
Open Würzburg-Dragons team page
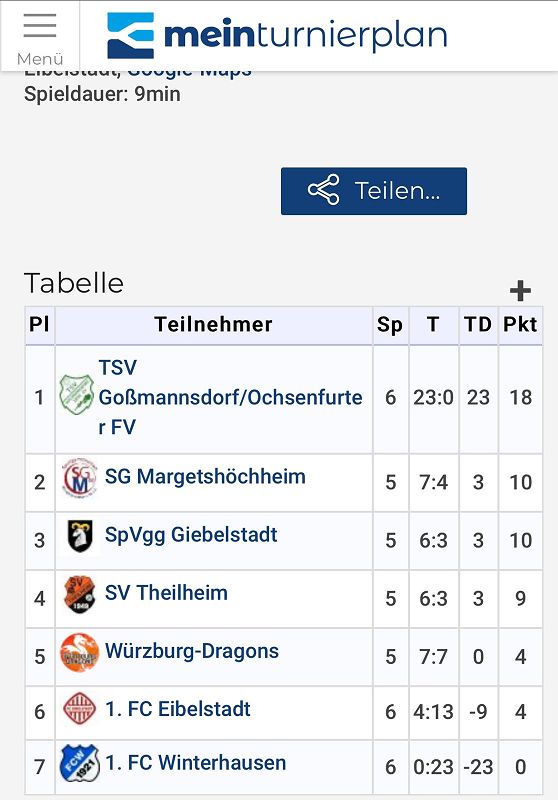click(x=192, y=651)
